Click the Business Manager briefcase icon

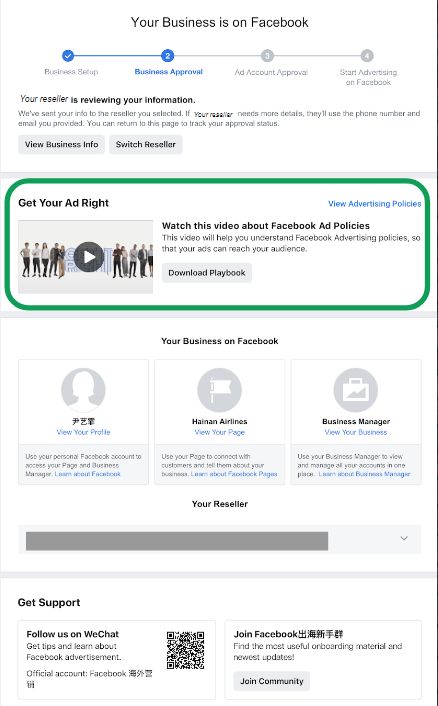tap(356, 390)
